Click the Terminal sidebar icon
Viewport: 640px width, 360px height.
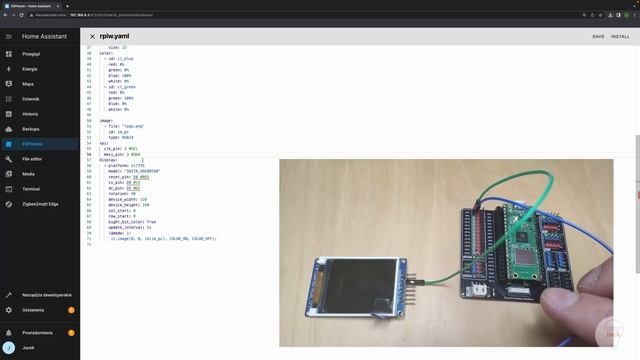pyautogui.click(x=9, y=189)
